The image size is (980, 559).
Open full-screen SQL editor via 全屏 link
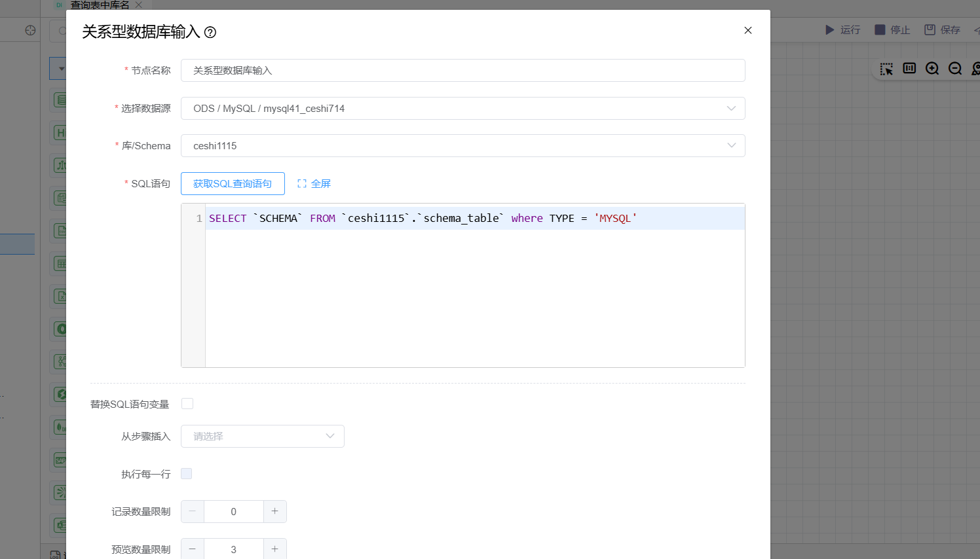[314, 183]
